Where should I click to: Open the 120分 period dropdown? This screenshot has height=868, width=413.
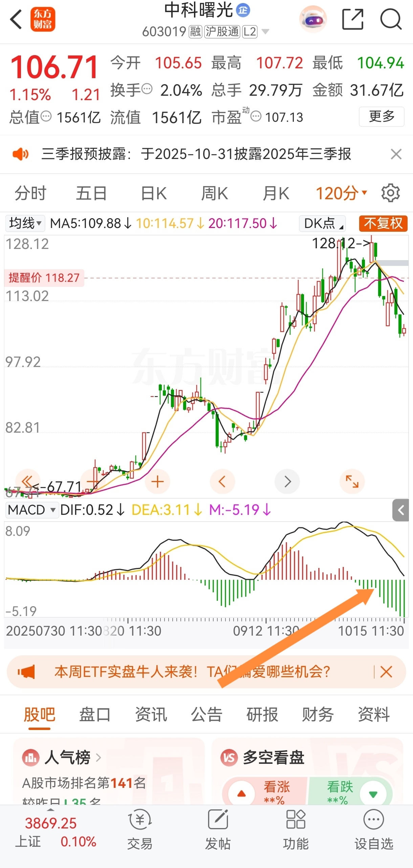[341, 193]
